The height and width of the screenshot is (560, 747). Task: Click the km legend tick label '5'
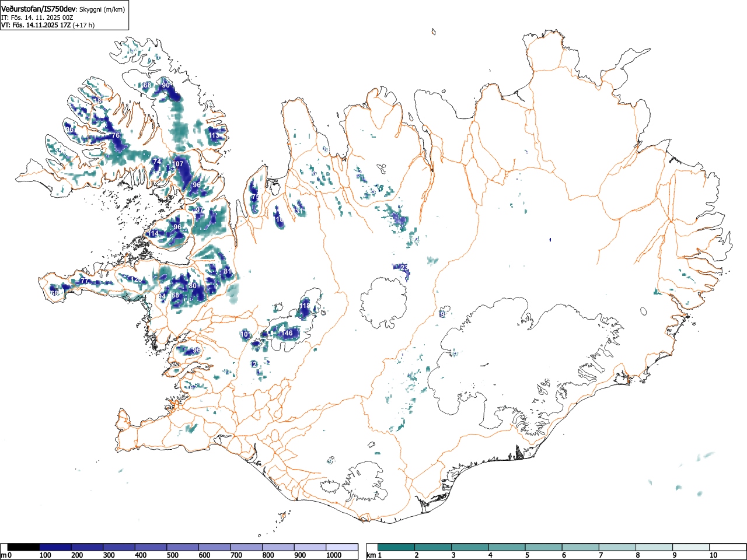(527, 555)
